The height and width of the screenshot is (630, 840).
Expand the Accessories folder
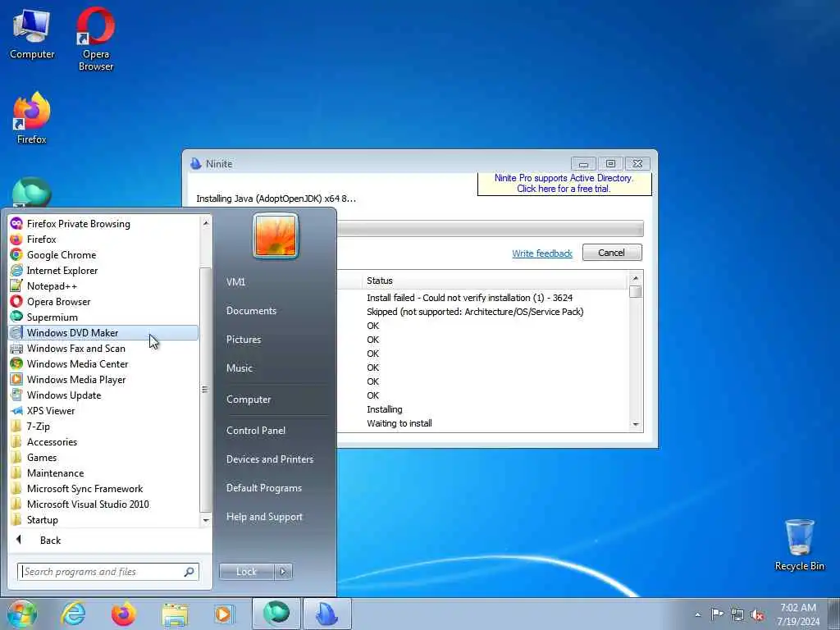click(103, 442)
